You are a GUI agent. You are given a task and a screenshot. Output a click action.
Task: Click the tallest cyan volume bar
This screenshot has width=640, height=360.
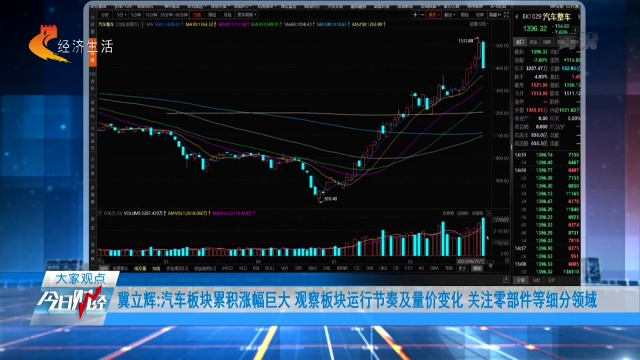(x=483, y=237)
